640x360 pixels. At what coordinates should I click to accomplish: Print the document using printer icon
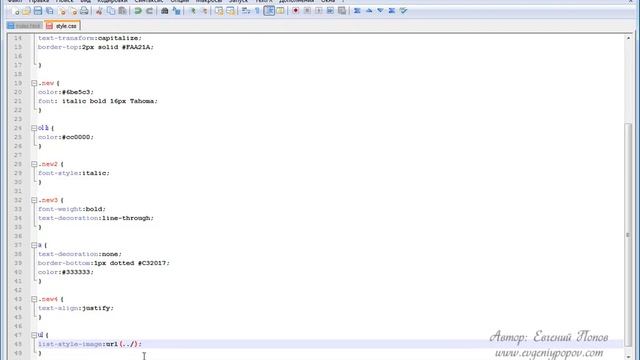pyautogui.click(x=84, y=11)
